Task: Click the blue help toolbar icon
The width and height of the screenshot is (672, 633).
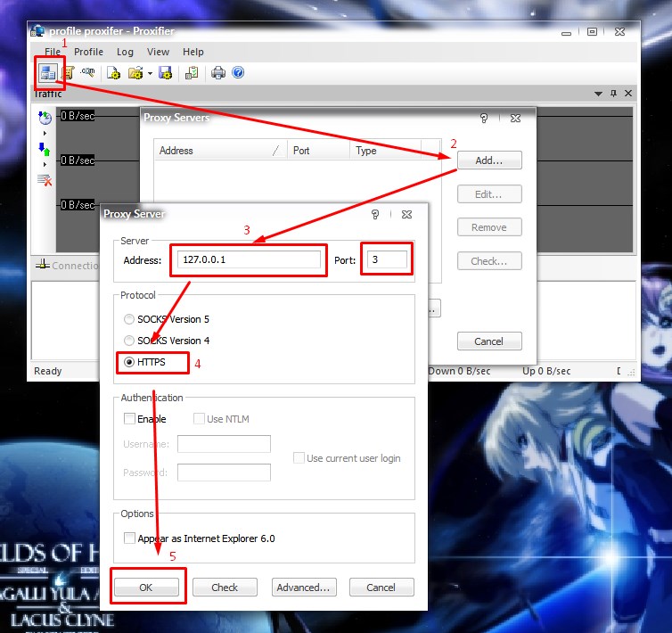Action: [x=238, y=72]
